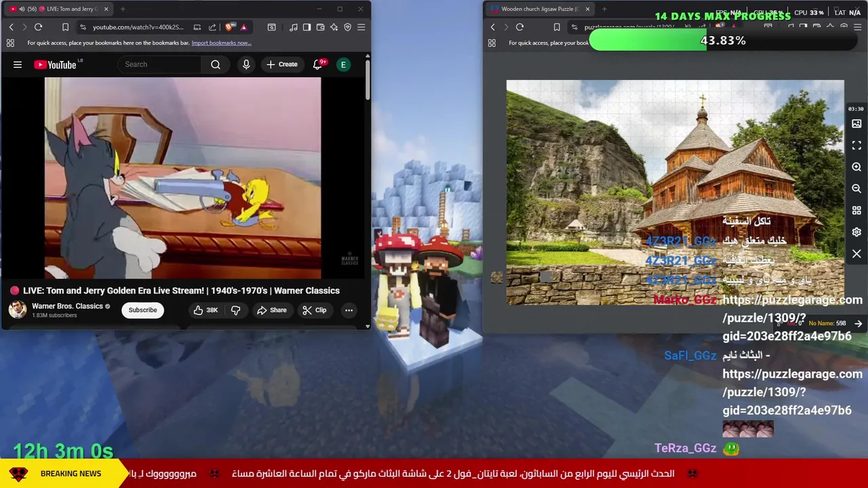Click the arrow next to No Name: 598
Viewport: 868px width, 488px height.
coord(859,324)
